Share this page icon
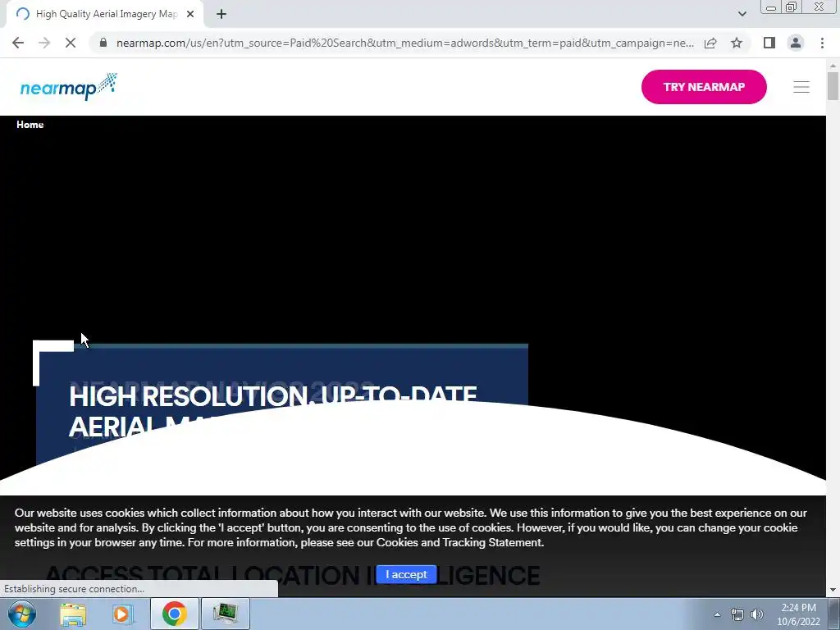Screen dimensions: 840x630 pos(710,43)
